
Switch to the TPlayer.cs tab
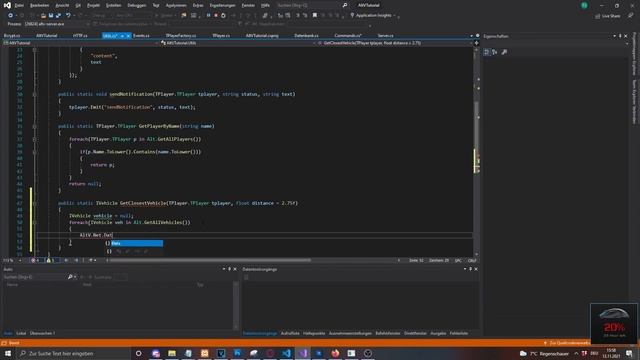(221, 36)
